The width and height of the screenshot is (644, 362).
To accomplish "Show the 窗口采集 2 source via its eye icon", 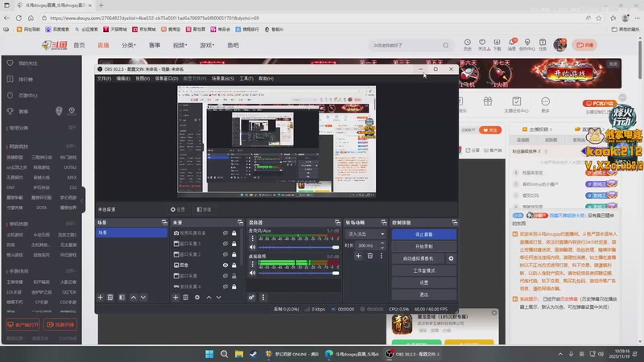I will tap(225, 254).
